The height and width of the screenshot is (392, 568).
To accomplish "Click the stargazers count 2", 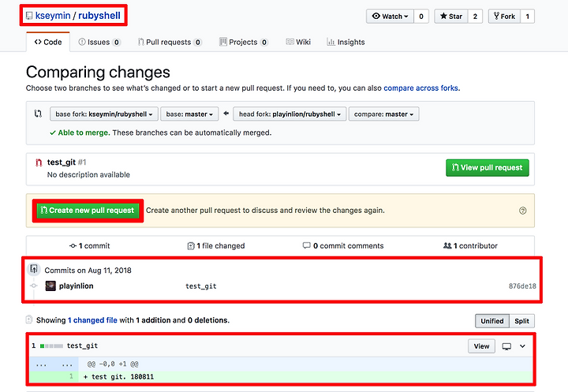I will click(475, 17).
